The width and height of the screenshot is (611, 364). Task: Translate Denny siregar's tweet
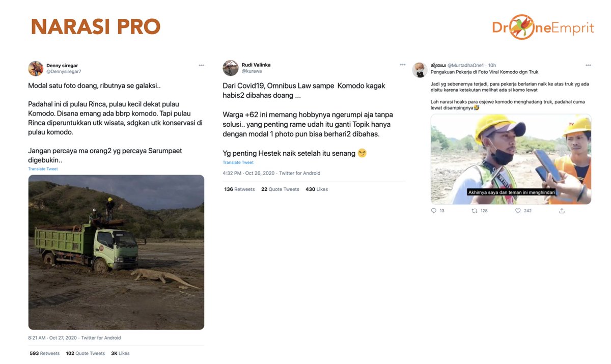[43, 169]
